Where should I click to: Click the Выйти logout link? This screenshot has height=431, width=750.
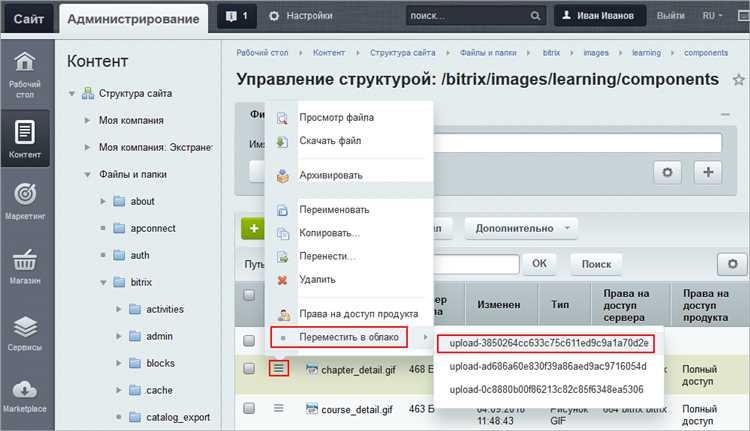[670, 16]
